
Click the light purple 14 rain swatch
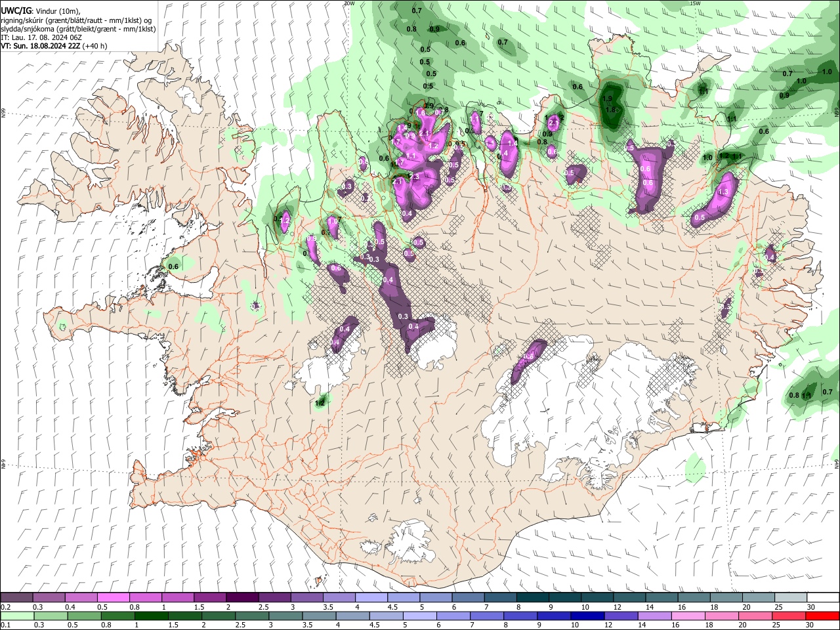click(654, 616)
